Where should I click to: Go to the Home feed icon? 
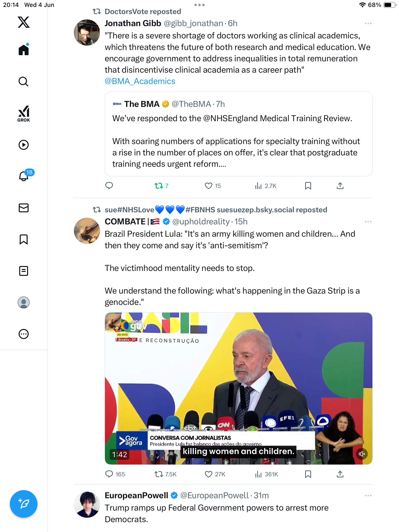coord(24,50)
